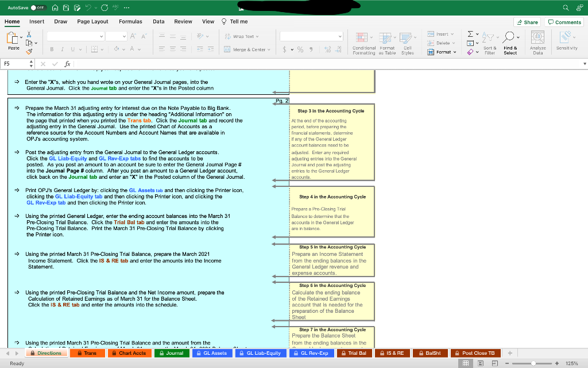
Task: Click the Redo circular arrow icon
Action: [105, 7]
